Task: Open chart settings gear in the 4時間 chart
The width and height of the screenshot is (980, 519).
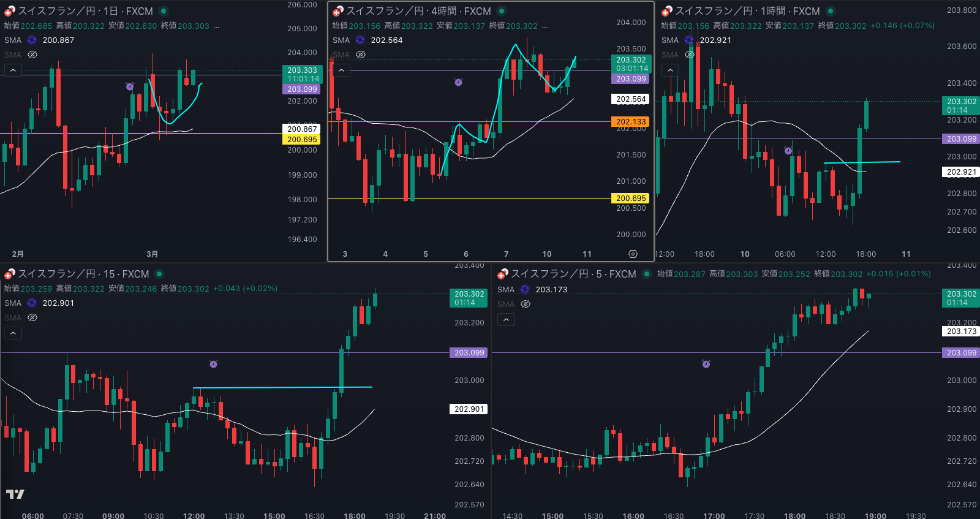Action: pyautogui.click(x=633, y=254)
